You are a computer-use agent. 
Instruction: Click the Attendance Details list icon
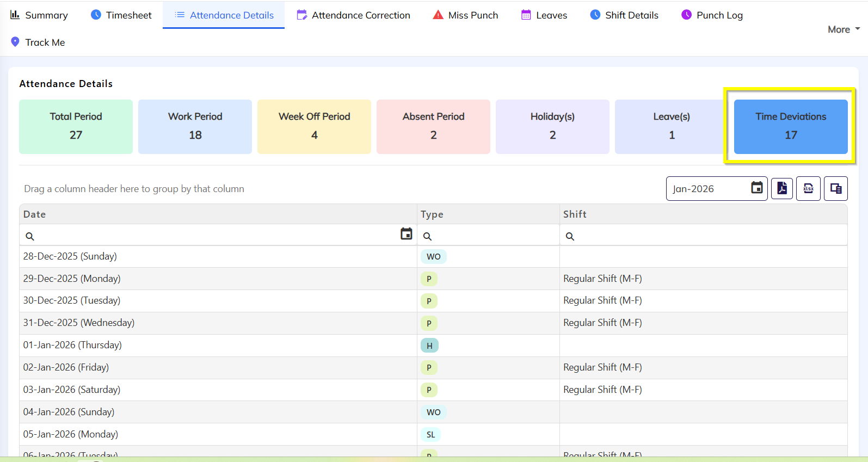coord(180,15)
